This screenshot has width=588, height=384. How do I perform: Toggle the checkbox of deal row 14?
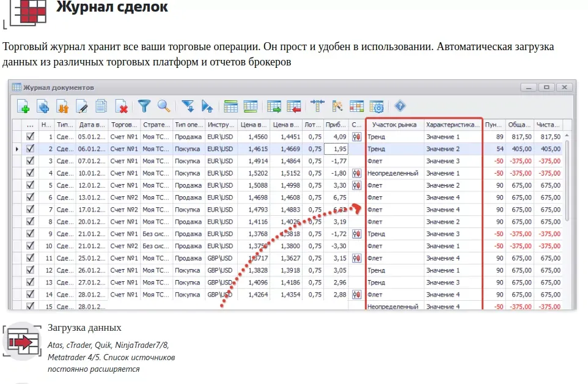[31, 294]
